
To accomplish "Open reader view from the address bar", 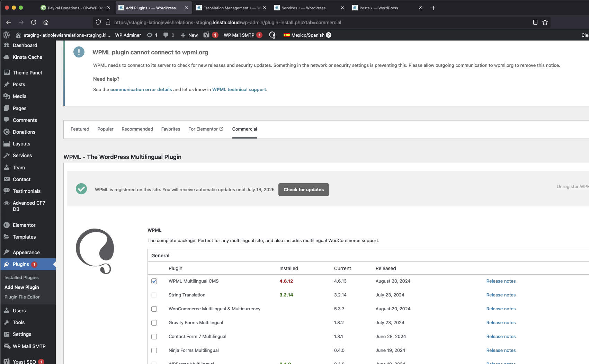I will click(x=535, y=22).
